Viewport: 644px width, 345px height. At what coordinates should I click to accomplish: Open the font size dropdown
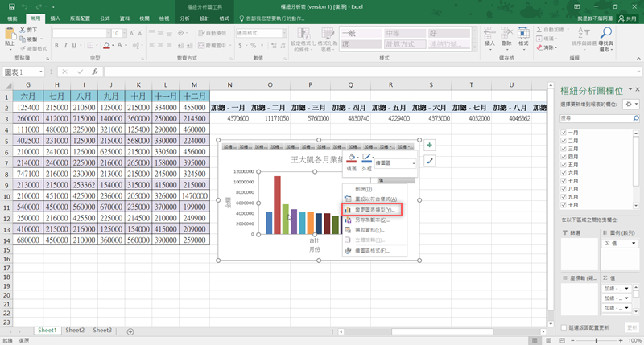(x=123, y=33)
